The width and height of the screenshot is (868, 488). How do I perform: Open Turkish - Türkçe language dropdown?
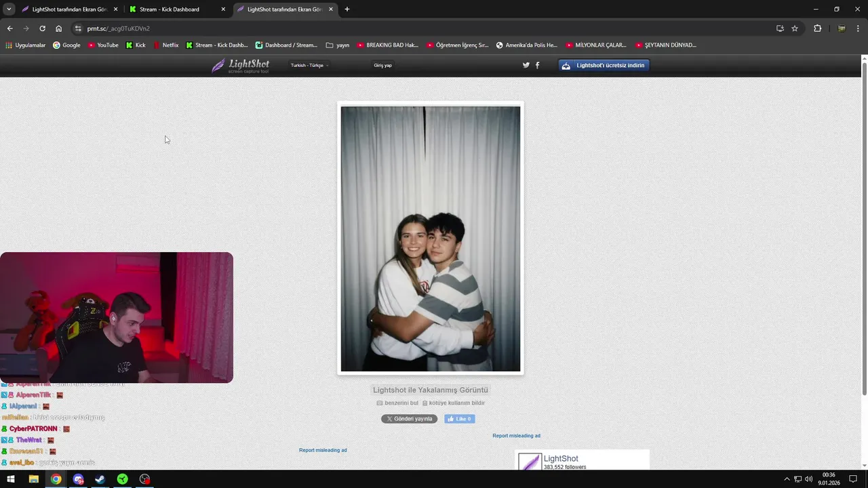pyautogui.click(x=309, y=66)
